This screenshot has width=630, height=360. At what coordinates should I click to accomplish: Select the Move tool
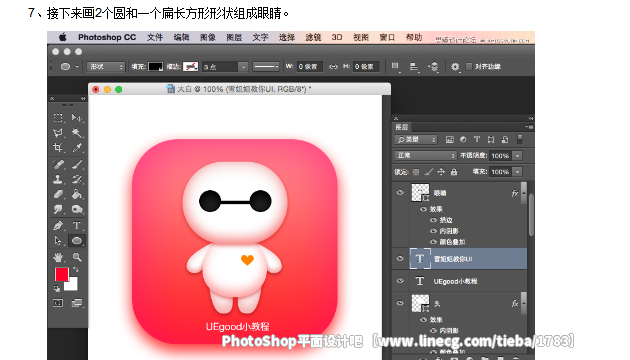(77, 118)
